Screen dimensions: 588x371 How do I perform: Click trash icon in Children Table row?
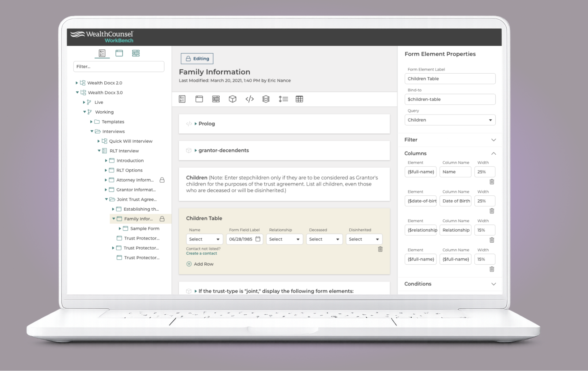point(380,249)
